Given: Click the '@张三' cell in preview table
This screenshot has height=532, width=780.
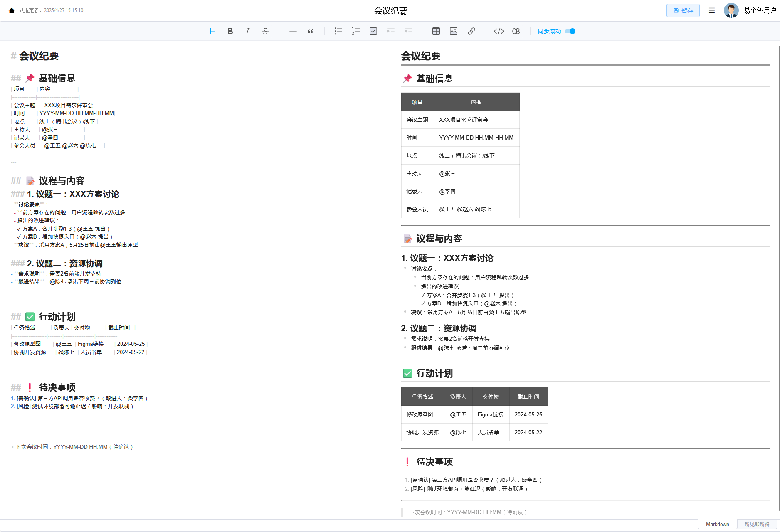Looking at the screenshot, I should 476,173.
